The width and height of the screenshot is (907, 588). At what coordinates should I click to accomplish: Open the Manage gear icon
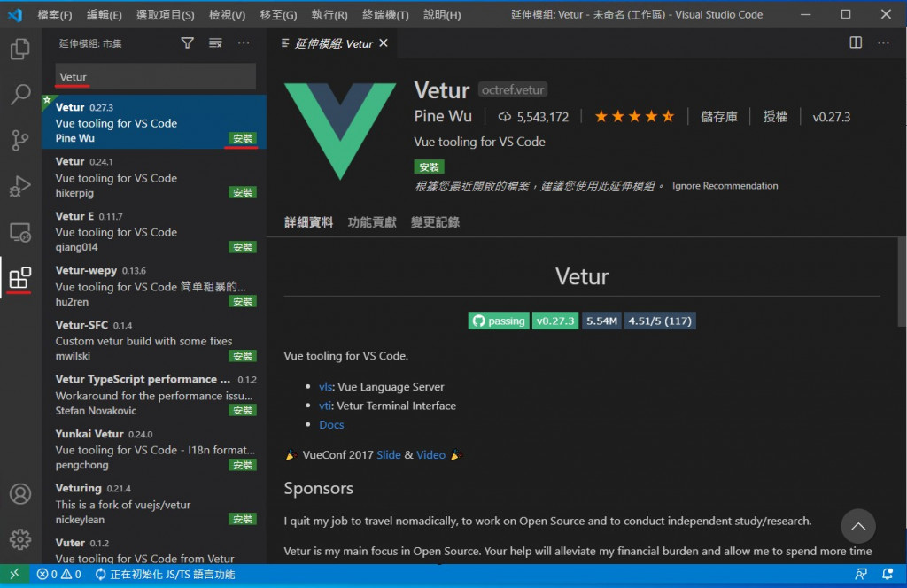[20, 539]
